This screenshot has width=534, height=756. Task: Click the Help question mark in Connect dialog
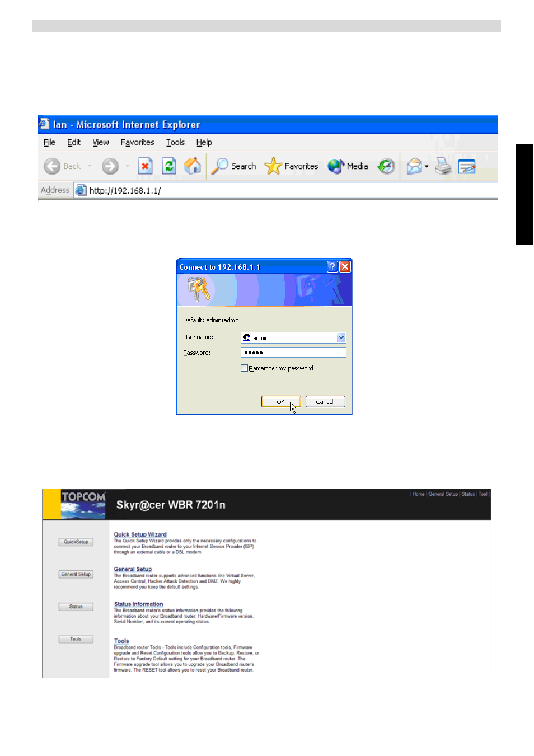point(332,267)
